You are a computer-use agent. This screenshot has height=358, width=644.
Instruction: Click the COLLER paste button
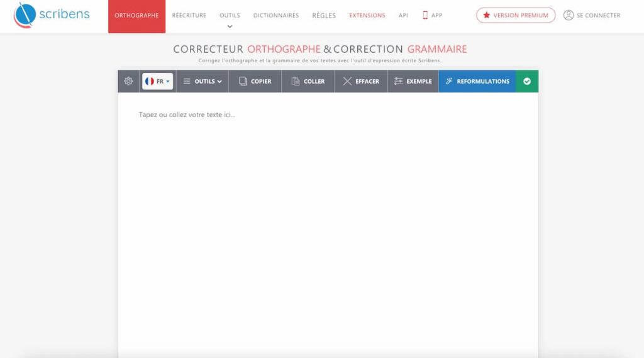(x=308, y=81)
